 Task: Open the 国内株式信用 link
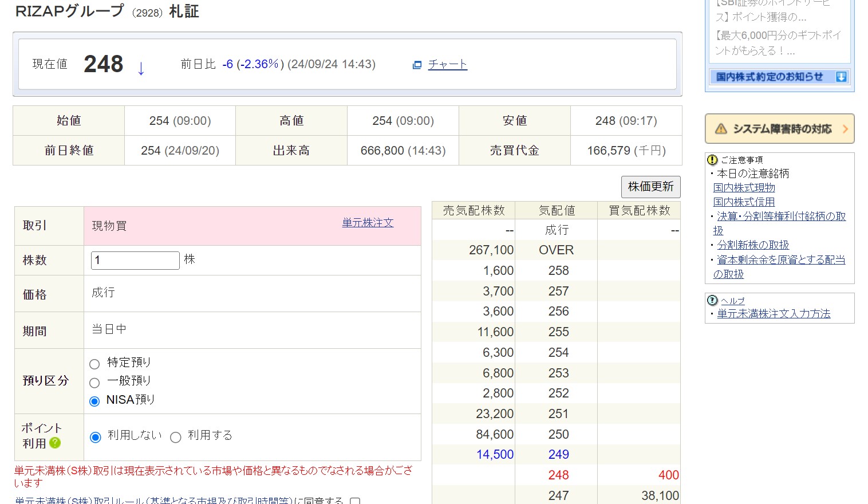[744, 202]
